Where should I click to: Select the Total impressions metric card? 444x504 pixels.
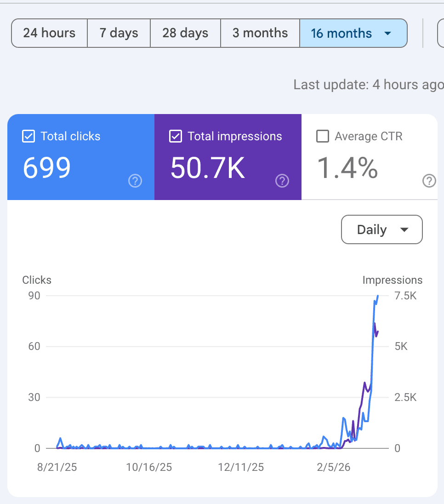click(228, 157)
